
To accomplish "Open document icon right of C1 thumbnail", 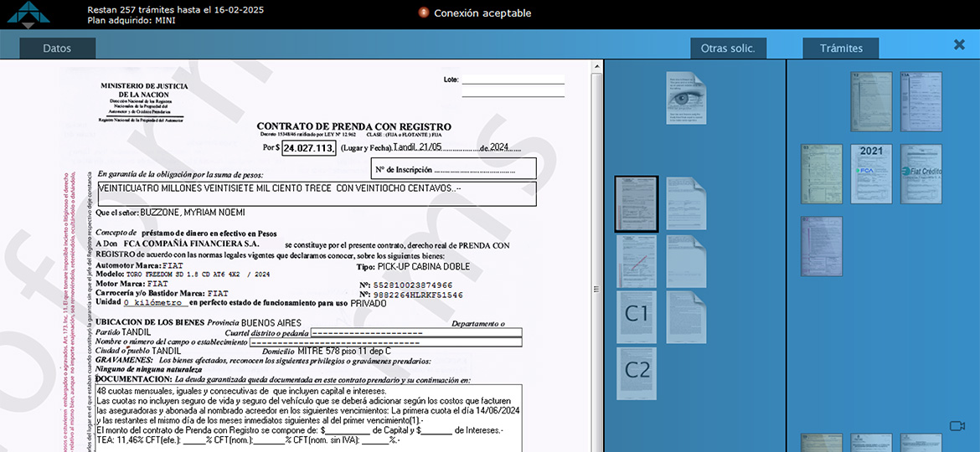I will pos(687,316).
